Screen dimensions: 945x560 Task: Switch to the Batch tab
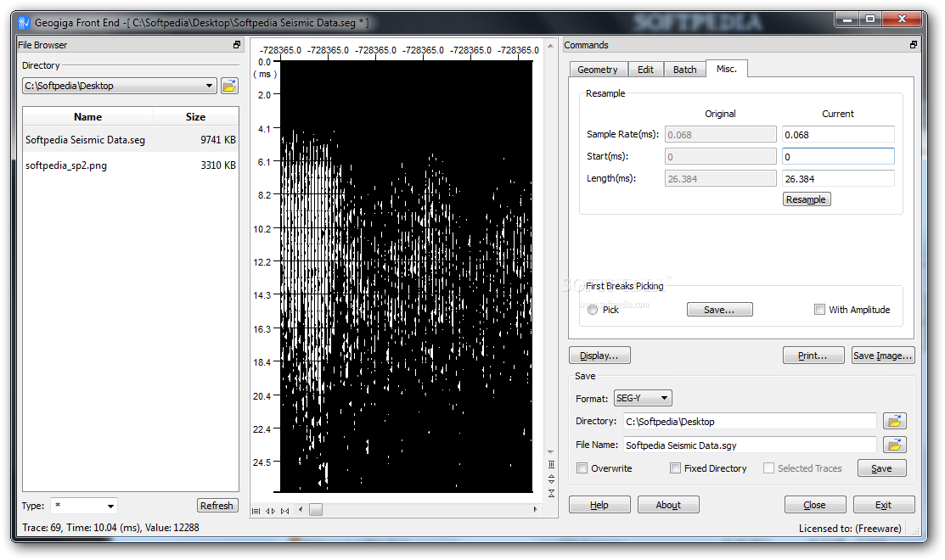684,70
